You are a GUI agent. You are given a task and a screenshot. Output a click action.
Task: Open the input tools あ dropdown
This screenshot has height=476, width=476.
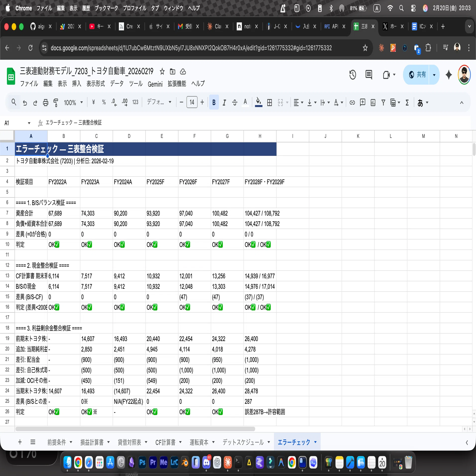click(423, 103)
